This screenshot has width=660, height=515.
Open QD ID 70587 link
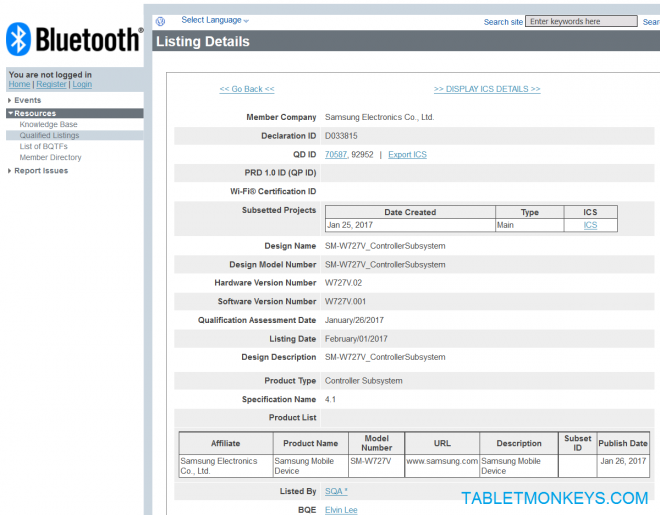[336, 155]
